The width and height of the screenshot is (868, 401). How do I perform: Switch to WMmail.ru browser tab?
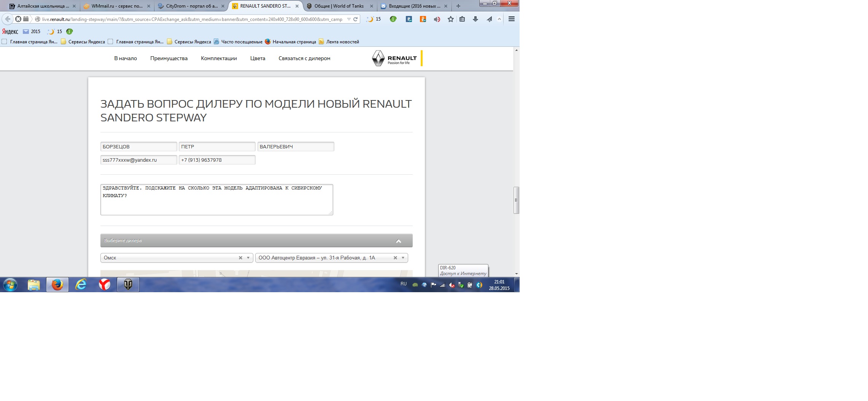coord(117,6)
